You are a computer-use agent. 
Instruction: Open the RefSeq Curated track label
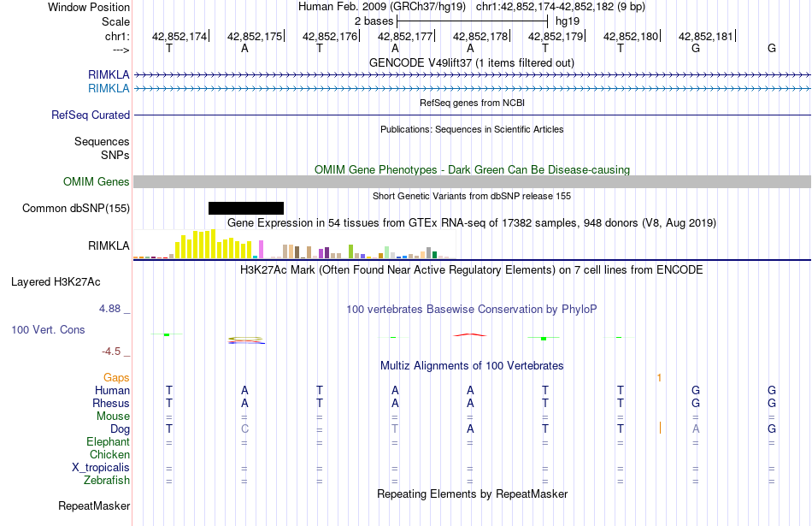coord(91,115)
